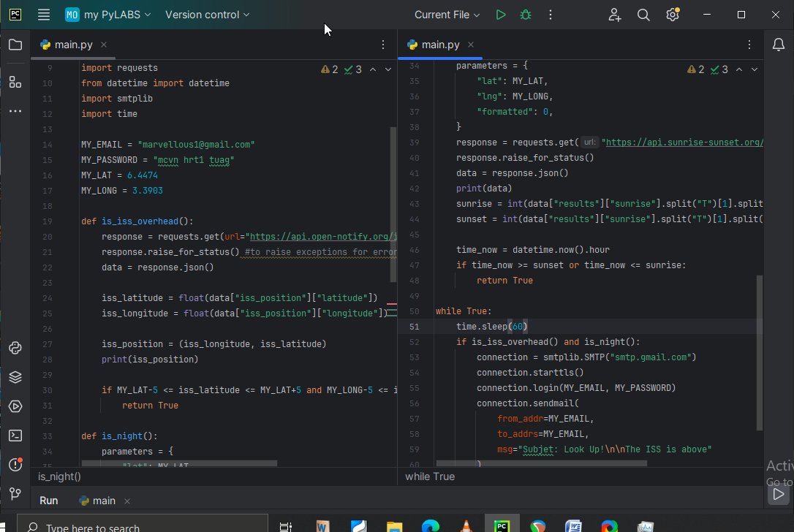Open the Structure tool window icon
The width and height of the screenshot is (794, 532).
tap(15, 82)
